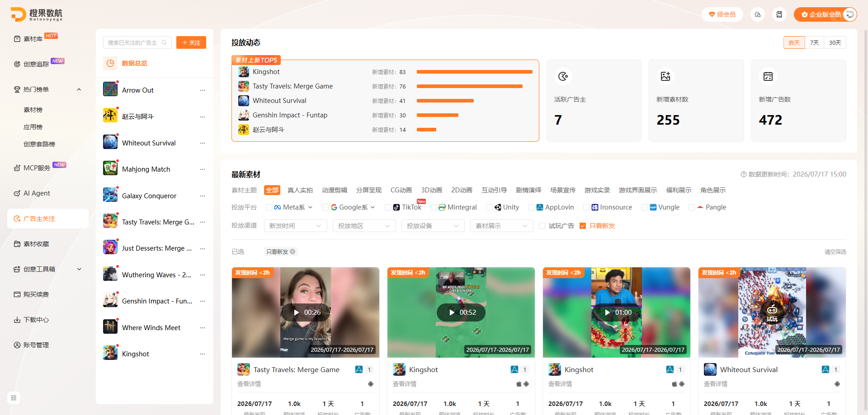Select the 3D动画 theme tab

point(432,190)
